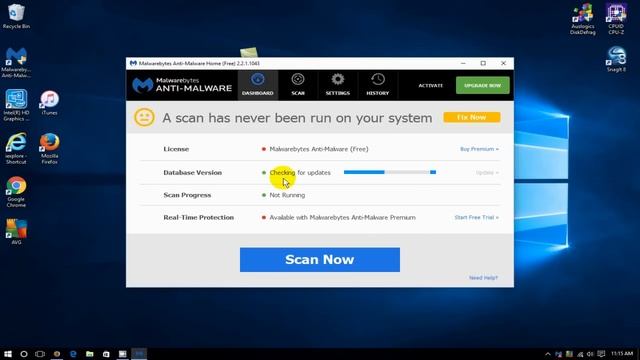Select Auslogics DiskDefrag desktop icon
This screenshot has width=640, height=360.
582,19
